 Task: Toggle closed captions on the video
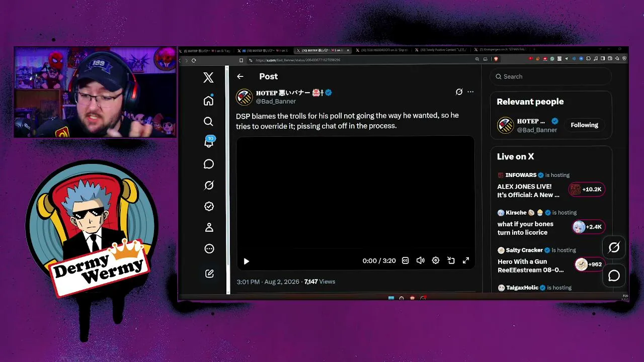405,260
